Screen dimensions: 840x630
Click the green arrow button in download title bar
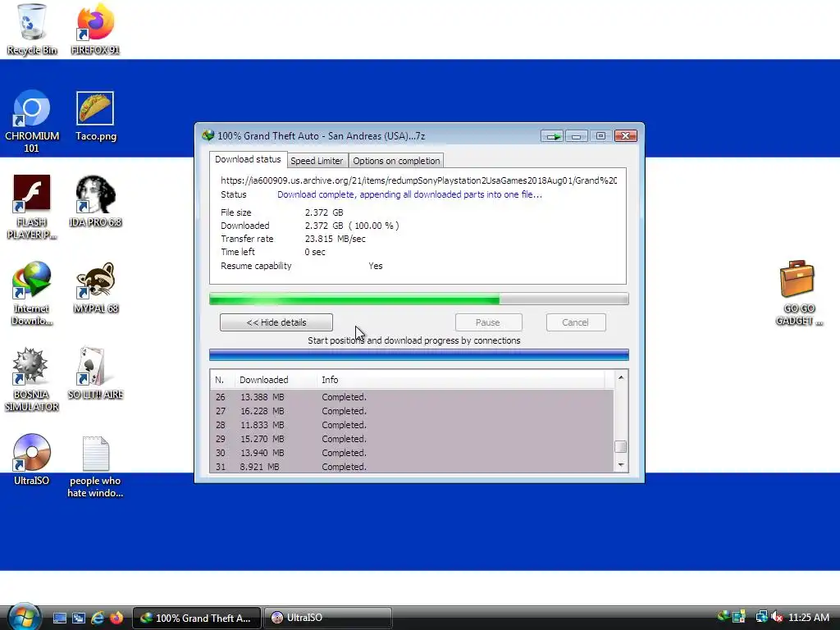(552, 136)
